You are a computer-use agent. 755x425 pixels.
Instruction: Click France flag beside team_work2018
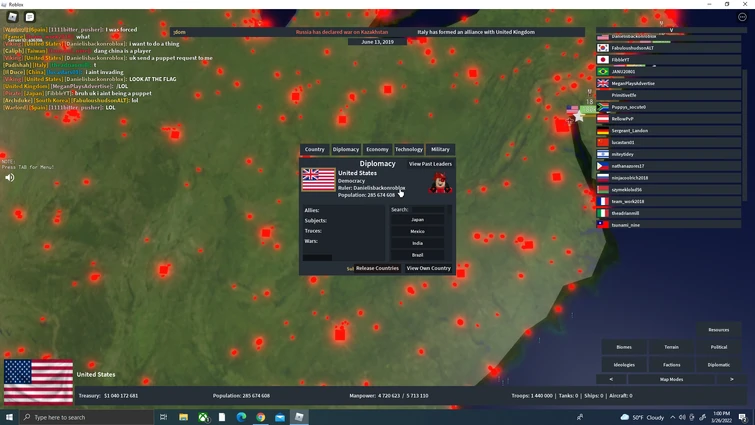pos(603,201)
